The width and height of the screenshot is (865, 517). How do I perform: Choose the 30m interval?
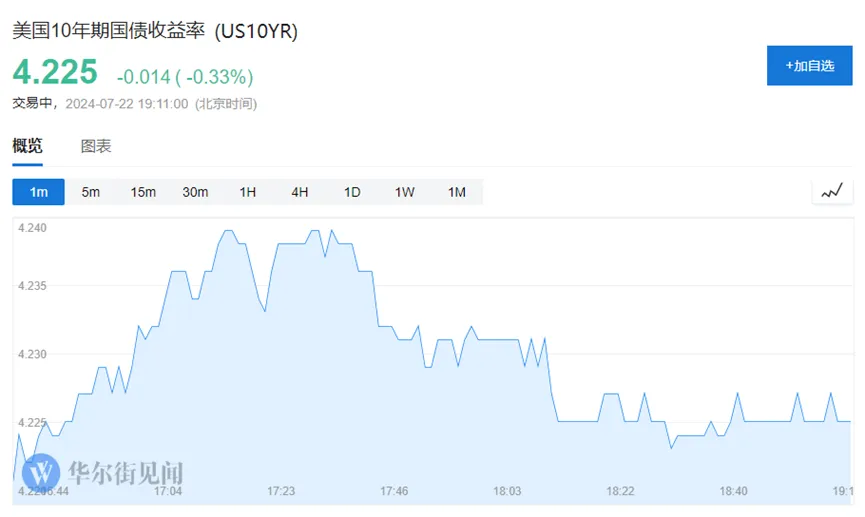click(x=195, y=192)
